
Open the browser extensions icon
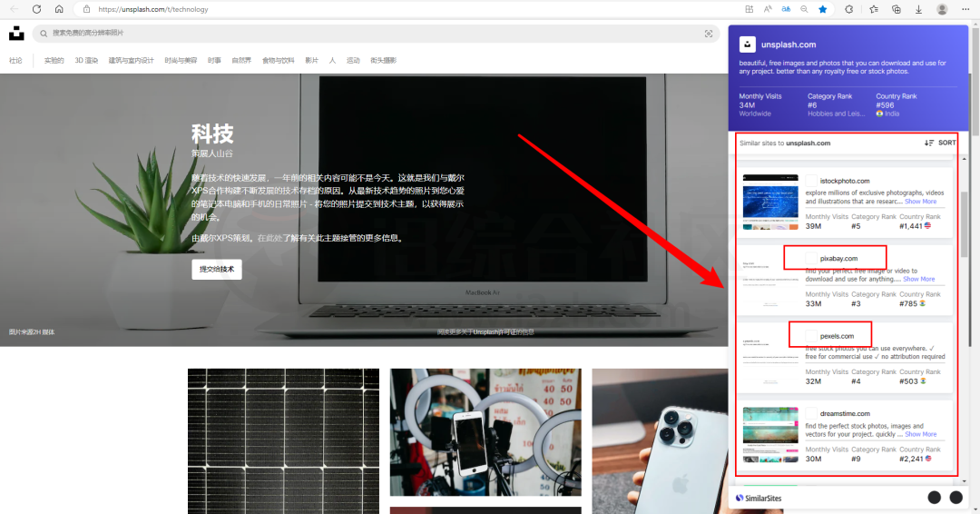(848, 9)
